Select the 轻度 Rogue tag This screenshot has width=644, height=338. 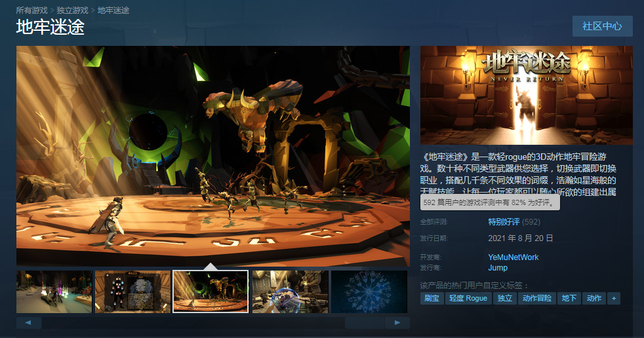[468, 298]
